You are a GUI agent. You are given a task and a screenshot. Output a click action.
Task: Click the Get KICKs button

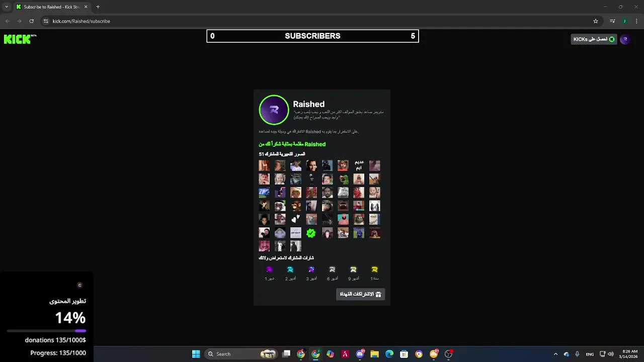(x=594, y=39)
